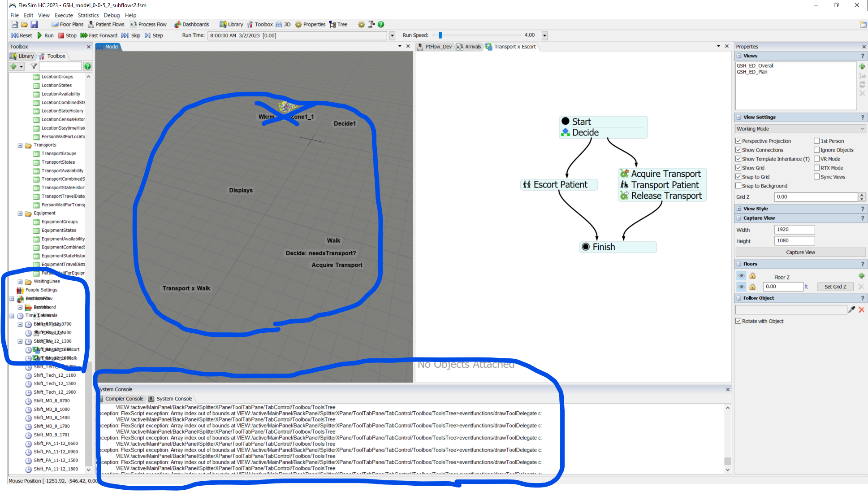Uncheck Rotate with Object
The height and width of the screenshot is (492, 868).
[738, 321]
